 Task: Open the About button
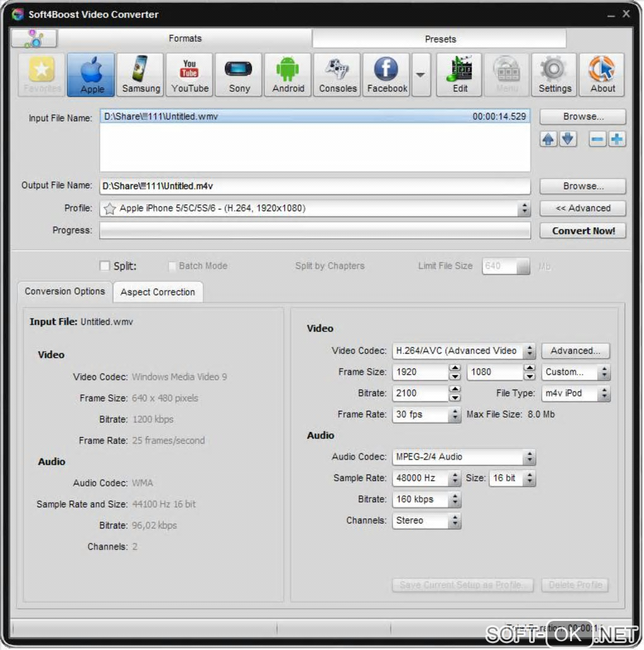[602, 75]
